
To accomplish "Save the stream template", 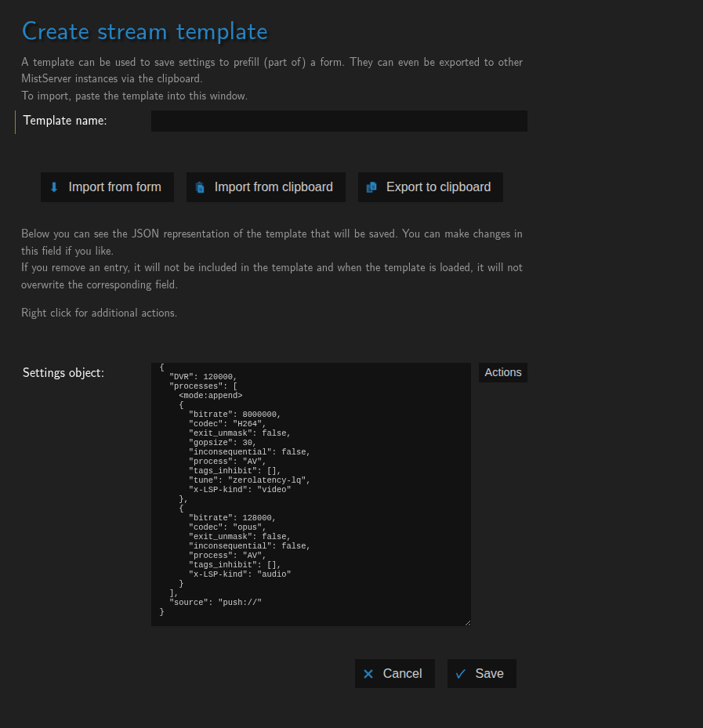I will click(482, 674).
